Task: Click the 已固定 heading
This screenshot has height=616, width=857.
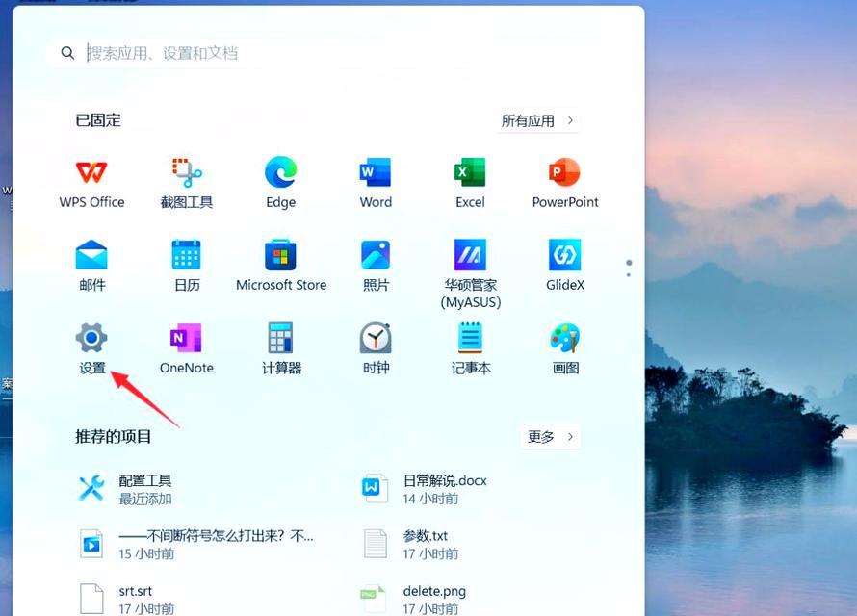Action: point(98,120)
